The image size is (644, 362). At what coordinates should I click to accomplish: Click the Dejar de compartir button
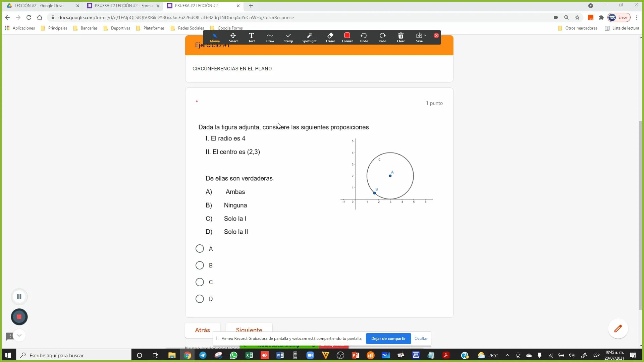pyautogui.click(x=388, y=339)
